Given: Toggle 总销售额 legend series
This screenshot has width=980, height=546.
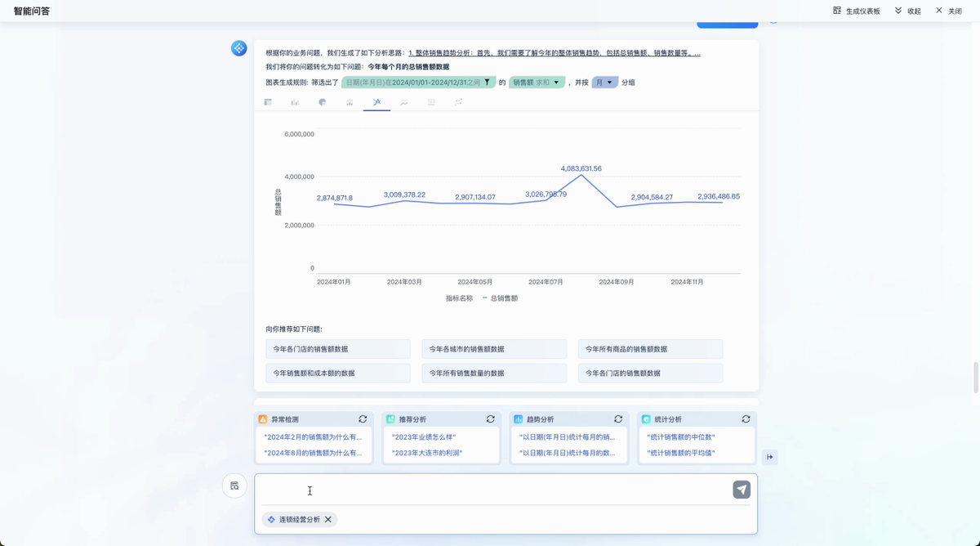Looking at the screenshot, I should (x=500, y=298).
